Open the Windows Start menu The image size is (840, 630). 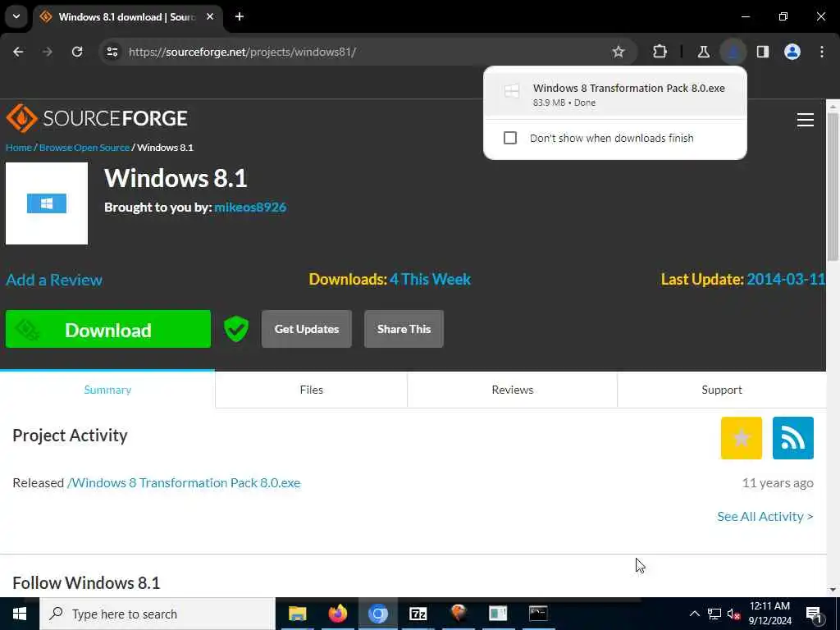coord(20,614)
